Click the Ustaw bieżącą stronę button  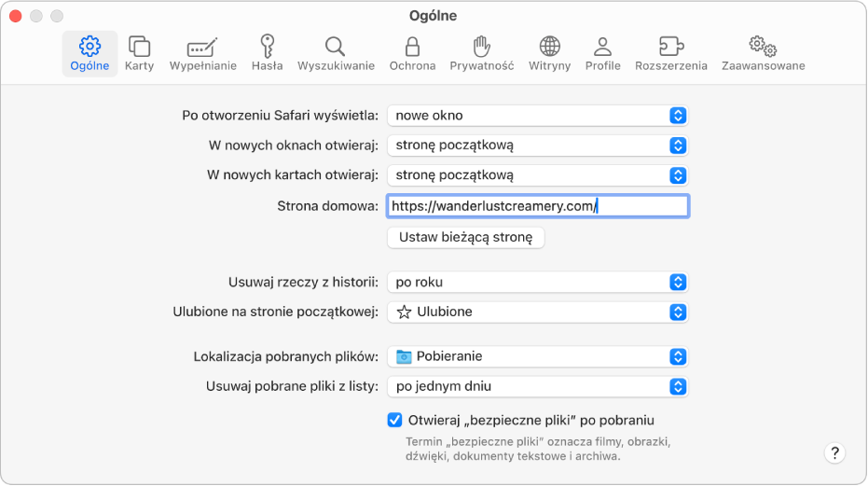[x=465, y=238]
